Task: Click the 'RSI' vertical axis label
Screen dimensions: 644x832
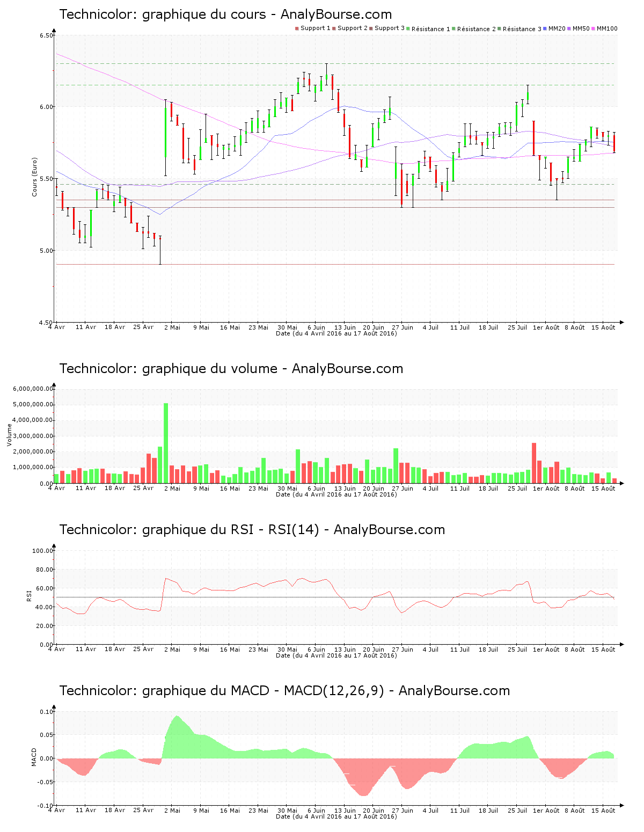Action: point(29,595)
